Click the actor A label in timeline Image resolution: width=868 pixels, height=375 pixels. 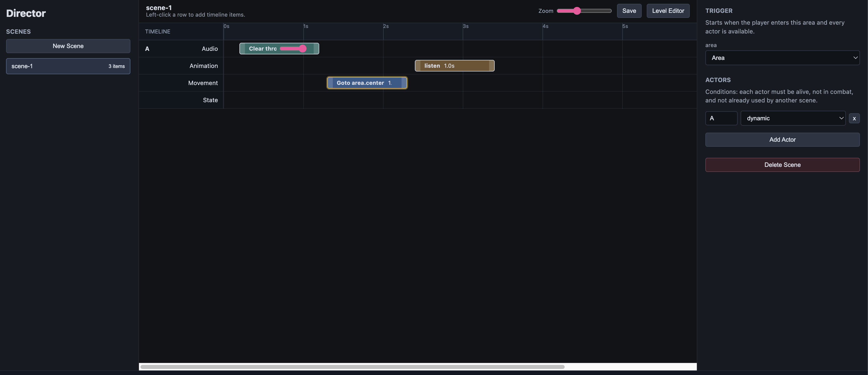147,49
